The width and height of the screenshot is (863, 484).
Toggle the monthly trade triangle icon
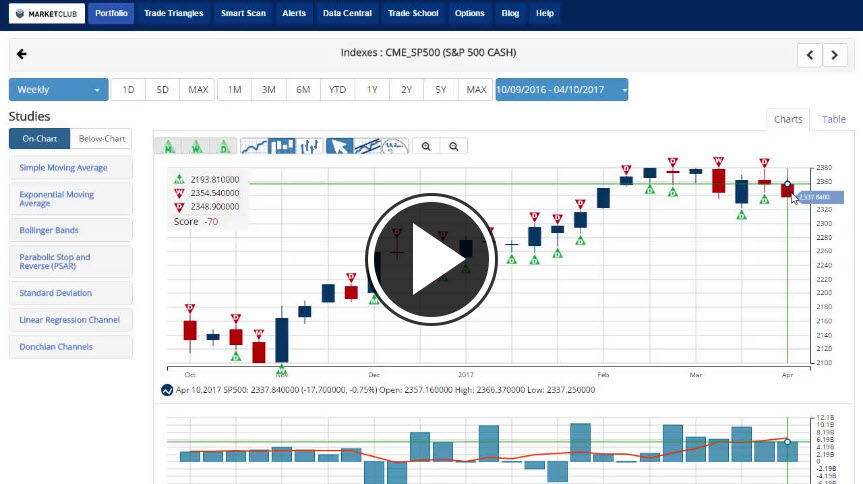[x=169, y=146]
